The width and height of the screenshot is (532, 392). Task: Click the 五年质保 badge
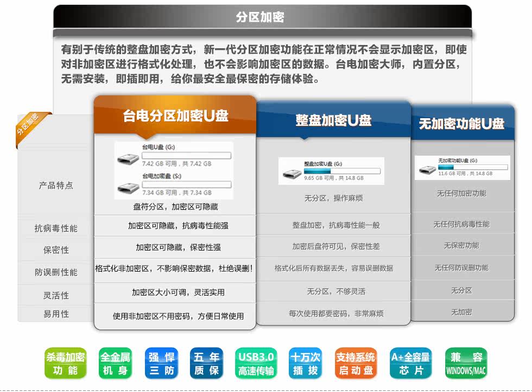click(x=206, y=363)
